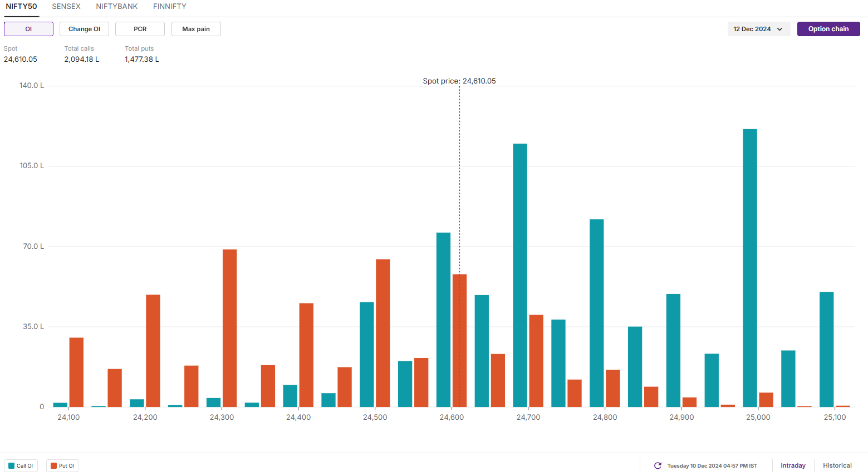Click the 24,500 strike put OI bar
The height and width of the screenshot is (476, 868).
point(383,333)
